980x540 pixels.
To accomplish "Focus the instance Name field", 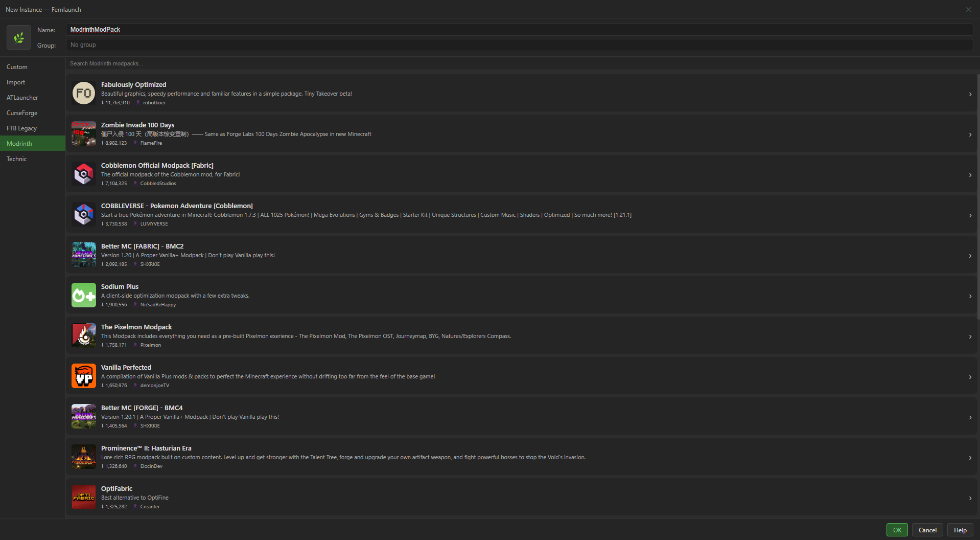I will [x=519, y=30].
